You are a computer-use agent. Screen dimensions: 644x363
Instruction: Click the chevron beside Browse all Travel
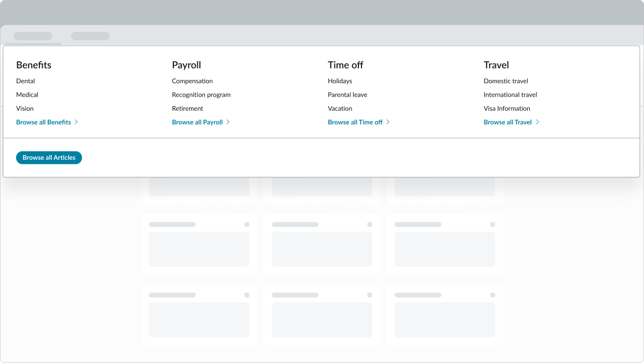(x=538, y=122)
